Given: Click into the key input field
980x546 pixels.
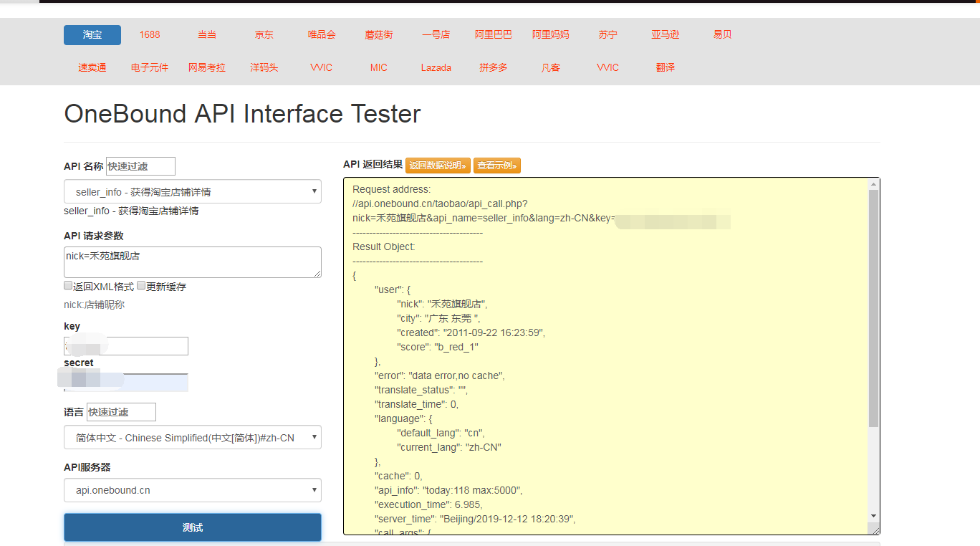Looking at the screenshot, I should click(126, 346).
